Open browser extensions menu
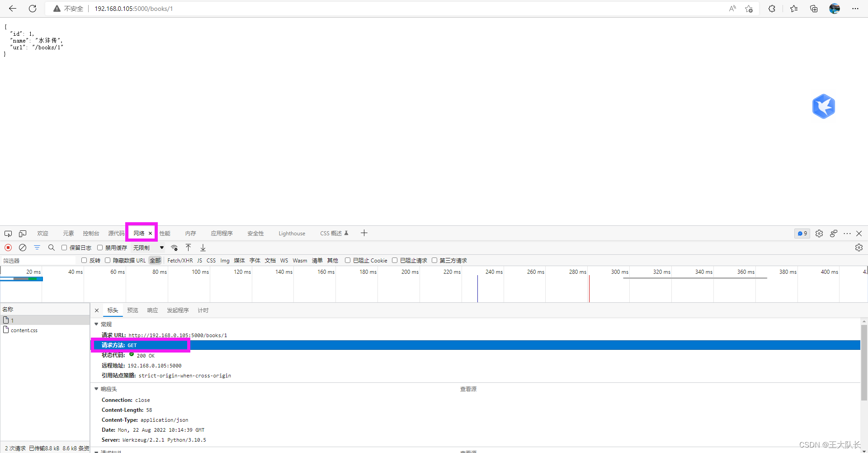This screenshot has width=868, height=453. (x=772, y=9)
